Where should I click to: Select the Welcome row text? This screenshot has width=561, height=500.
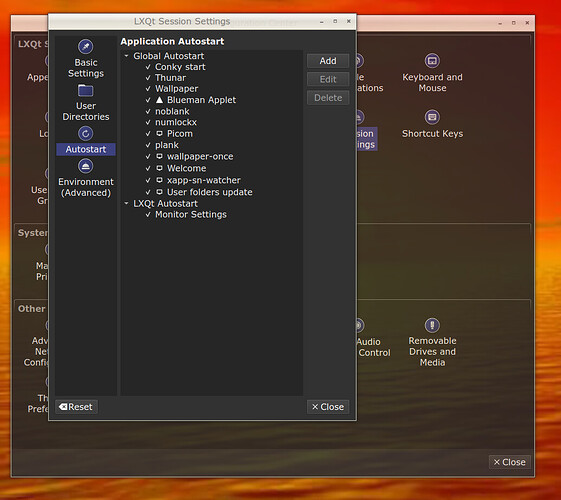click(186, 168)
